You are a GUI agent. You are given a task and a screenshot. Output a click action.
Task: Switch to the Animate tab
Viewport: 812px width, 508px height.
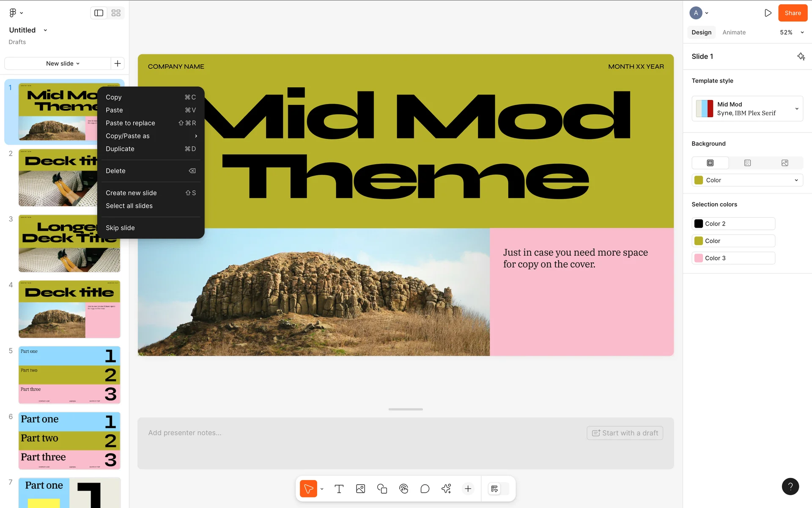[734, 33]
